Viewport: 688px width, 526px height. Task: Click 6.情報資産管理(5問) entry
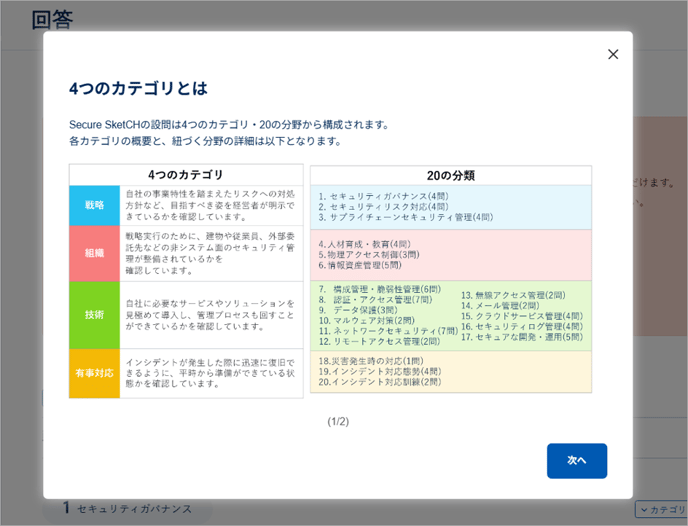[360, 265]
